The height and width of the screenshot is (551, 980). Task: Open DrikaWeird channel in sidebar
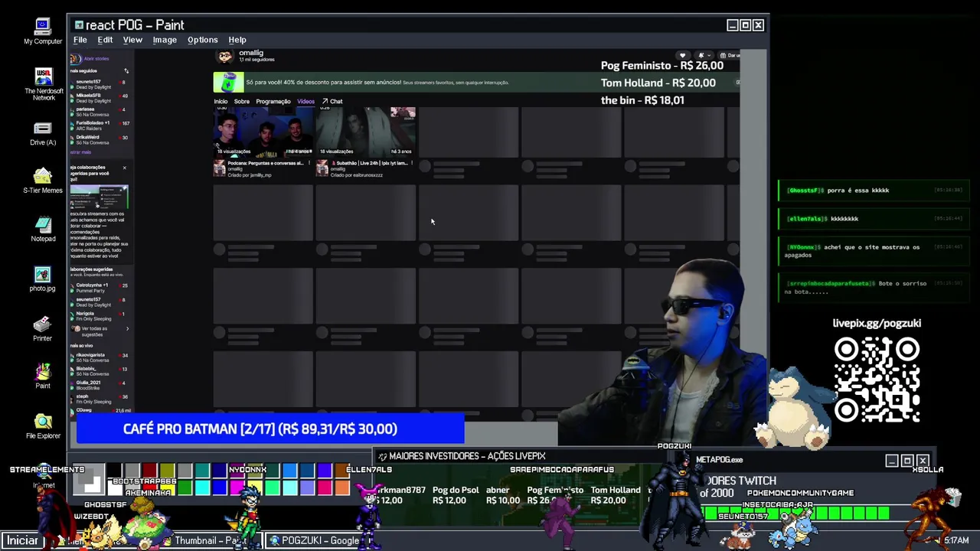pos(100,139)
